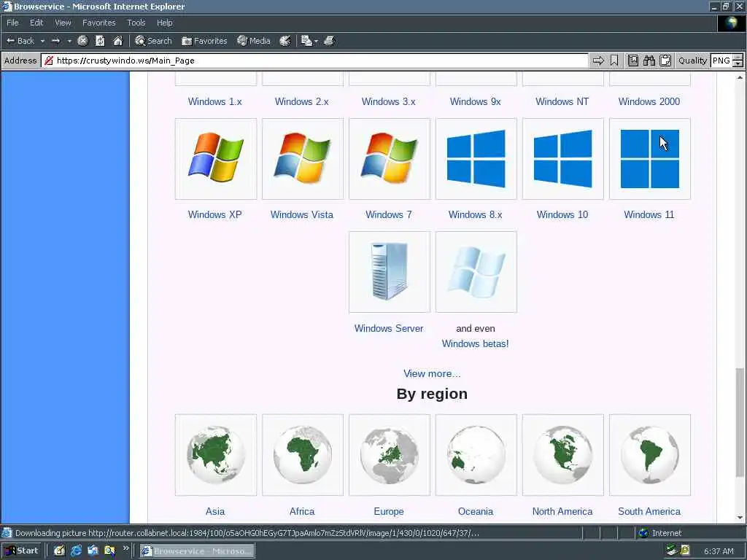The height and width of the screenshot is (560, 747).
Task: Follow the Windows 8.x text link
Action: [x=476, y=215]
